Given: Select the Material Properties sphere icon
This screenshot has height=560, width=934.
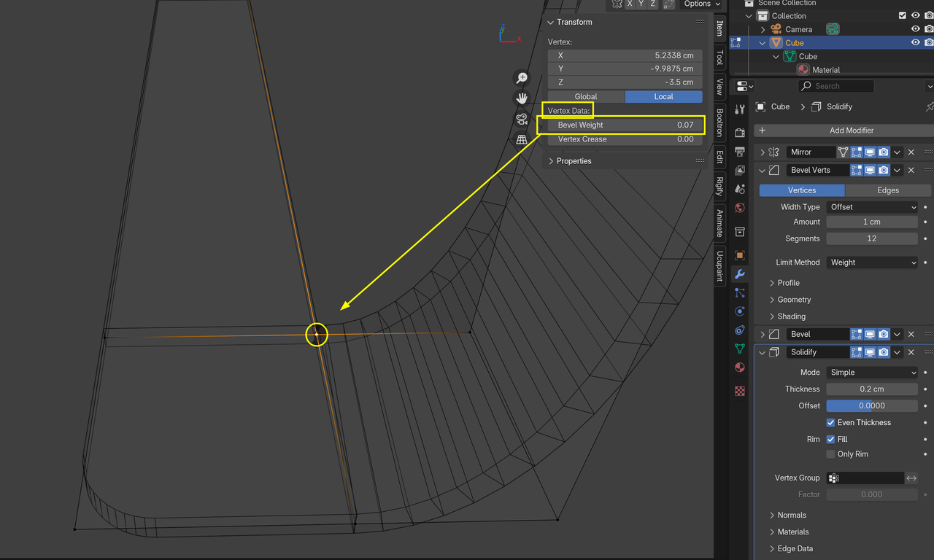Looking at the screenshot, I should (739, 364).
